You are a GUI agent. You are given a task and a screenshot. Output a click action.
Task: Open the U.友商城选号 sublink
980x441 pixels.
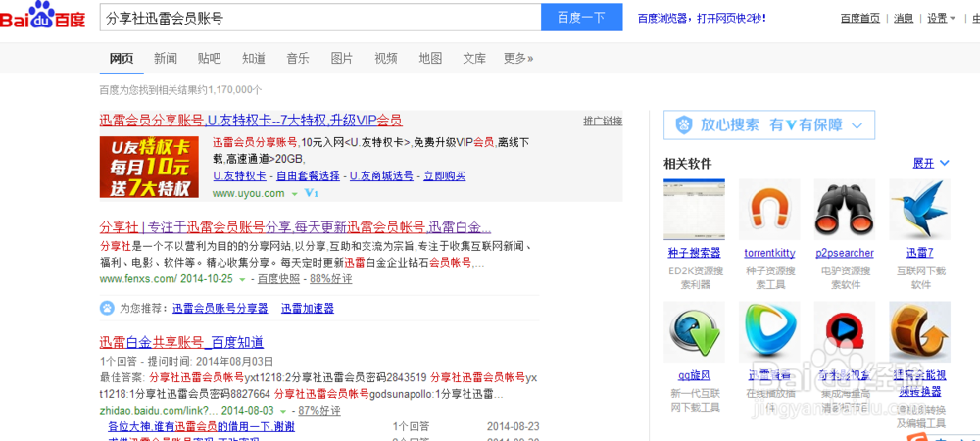click(381, 176)
